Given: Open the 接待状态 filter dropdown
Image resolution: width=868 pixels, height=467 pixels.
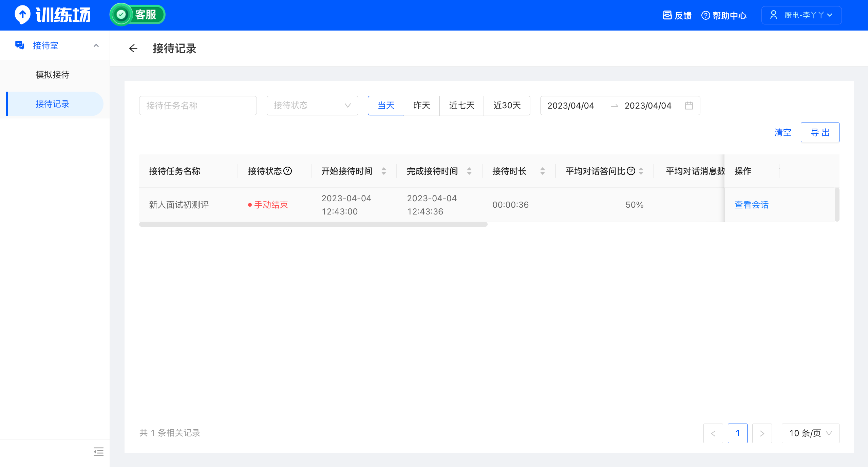Looking at the screenshot, I should (x=312, y=106).
